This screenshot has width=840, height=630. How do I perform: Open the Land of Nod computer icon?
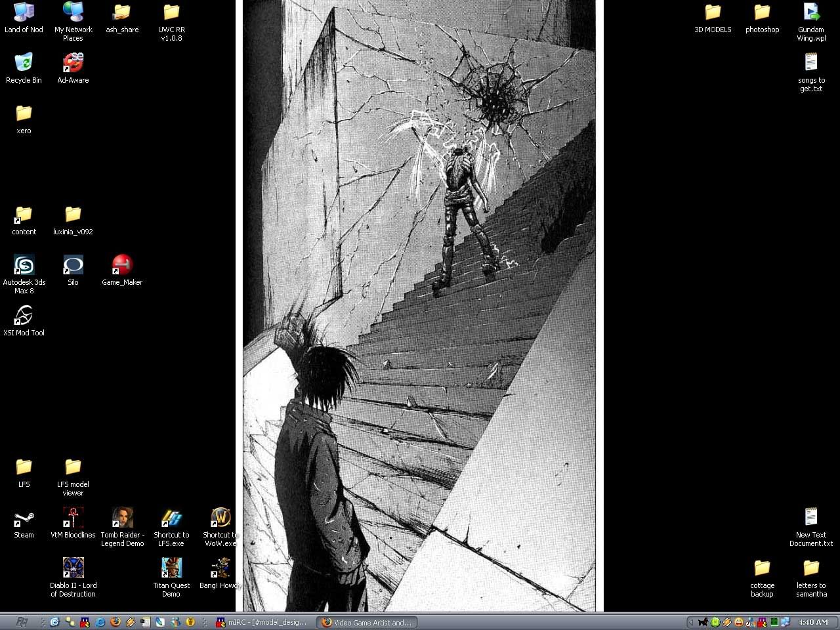(24, 18)
